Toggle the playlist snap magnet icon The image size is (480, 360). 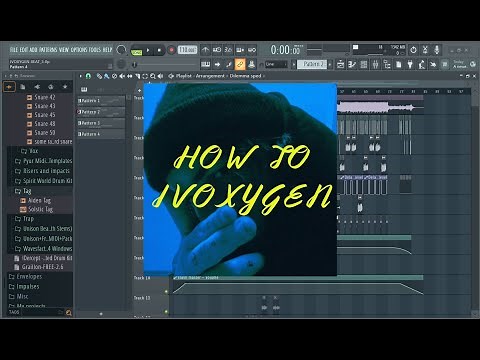click(x=88, y=76)
